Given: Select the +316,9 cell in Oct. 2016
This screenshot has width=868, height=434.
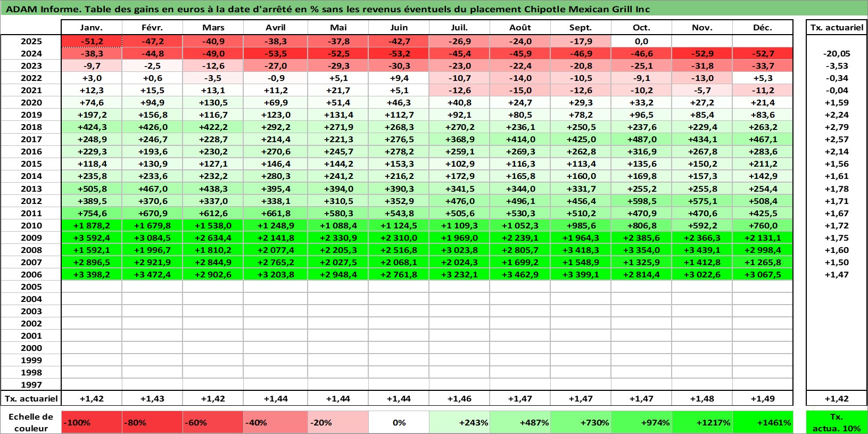Looking at the screenshot, I should click(x=641, y=151).
